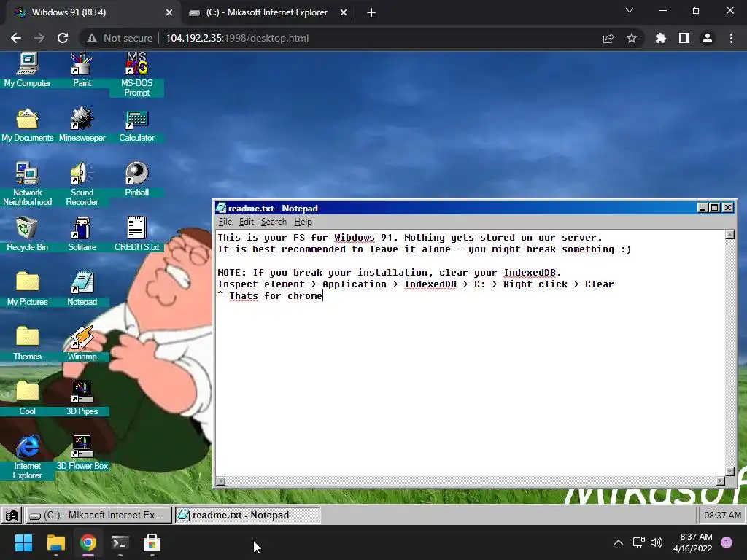Open the Cool folder

[x=27, y=399]
